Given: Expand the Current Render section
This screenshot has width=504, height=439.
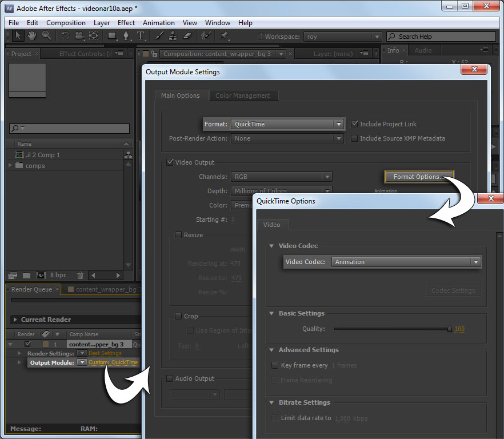Looking at the screenshot, I should point(15,320).
